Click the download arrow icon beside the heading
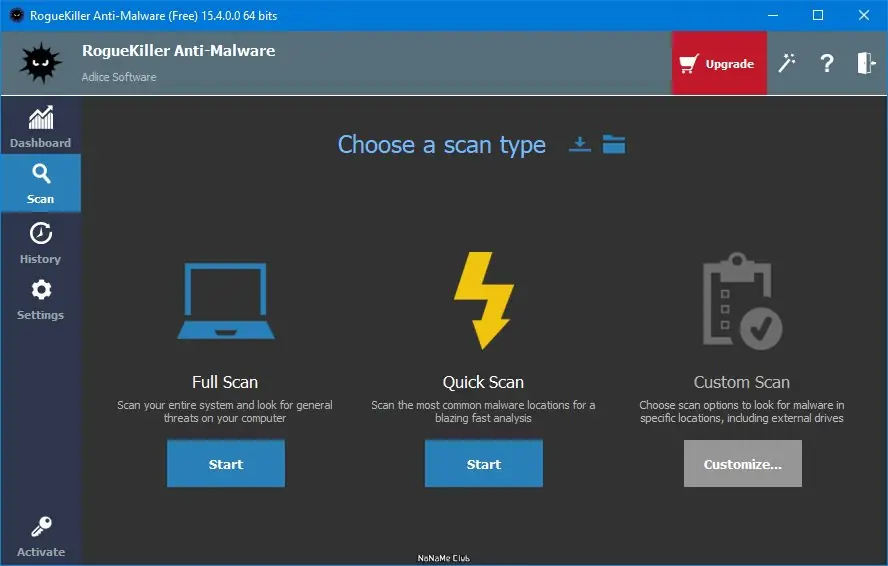This screenshot has width=888, height=566. click(579, 144)
